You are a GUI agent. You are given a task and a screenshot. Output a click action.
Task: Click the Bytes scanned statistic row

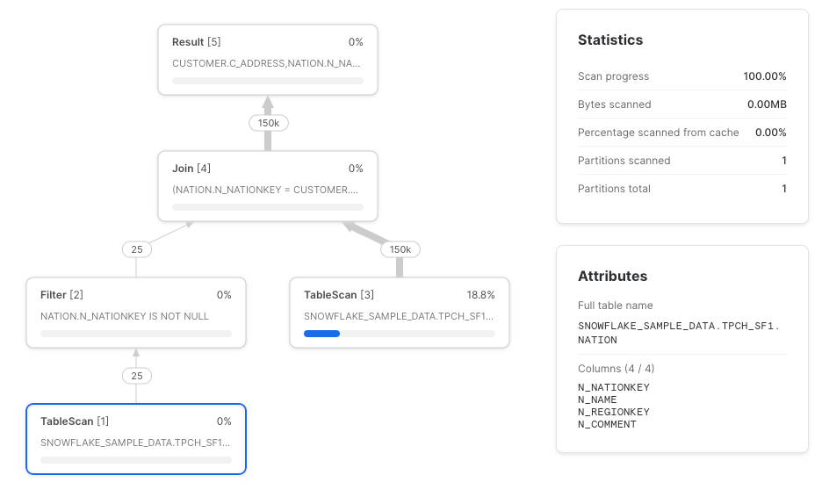click(682, 104)
